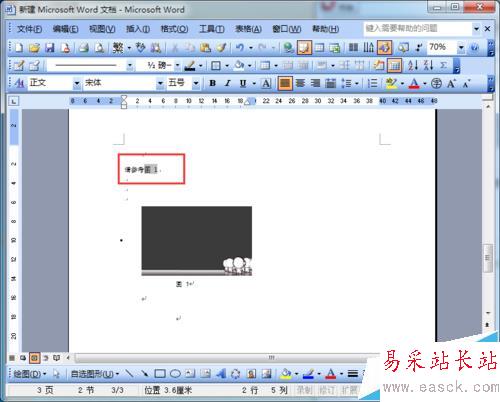Select the Format Painter brush
Screen dimensions: 500x402
221,48
